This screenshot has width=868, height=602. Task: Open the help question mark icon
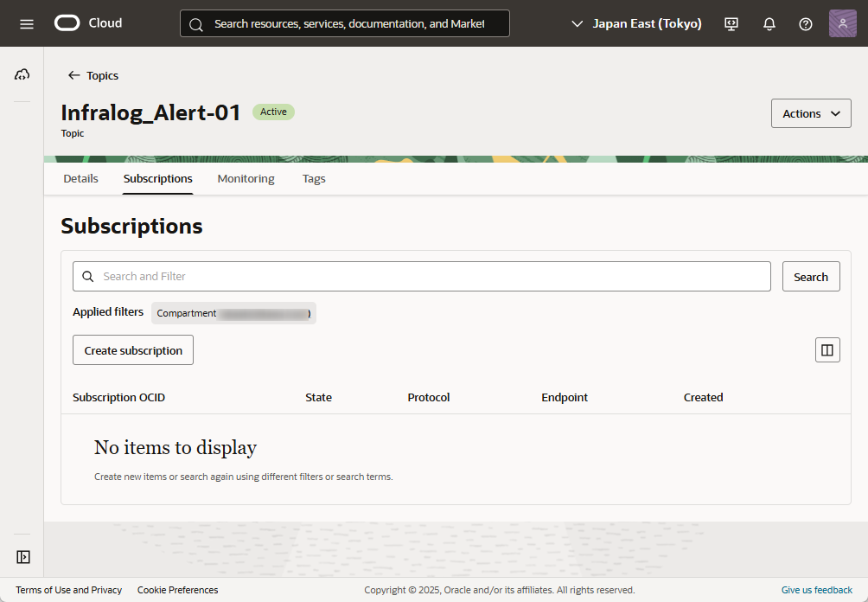(805, 24)
